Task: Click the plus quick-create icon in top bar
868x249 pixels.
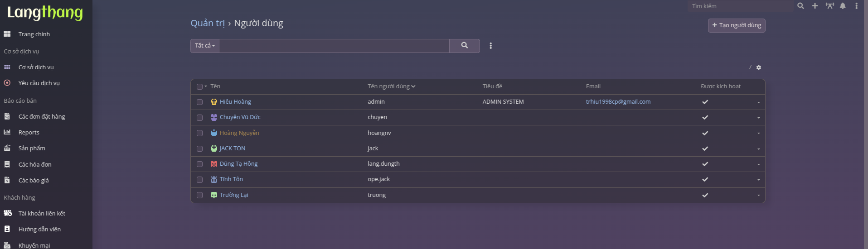Action: [815, 6]
